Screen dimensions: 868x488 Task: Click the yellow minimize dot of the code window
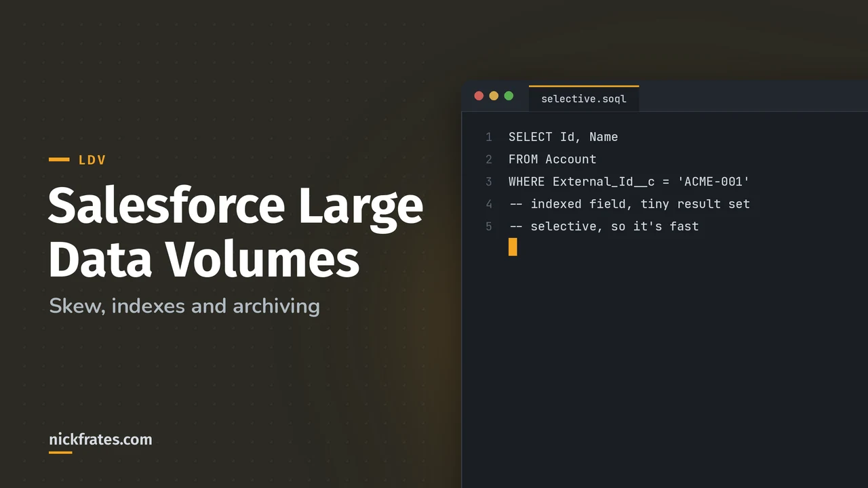494,96
